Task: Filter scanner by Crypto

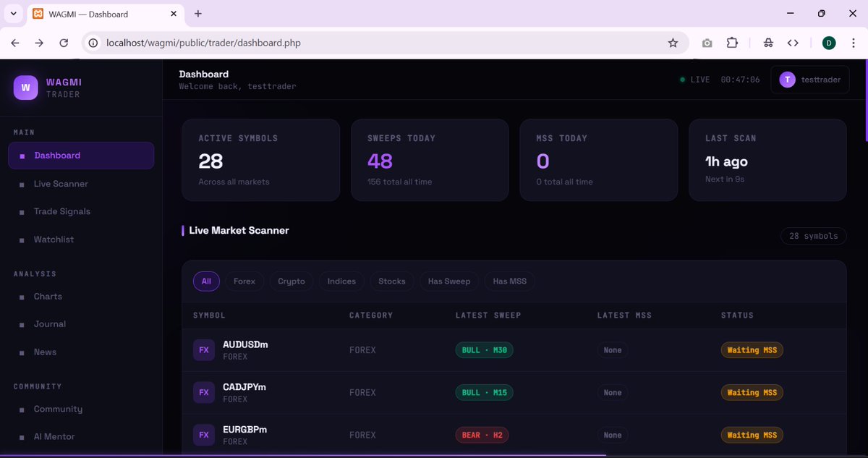Action: pos(292,281)
